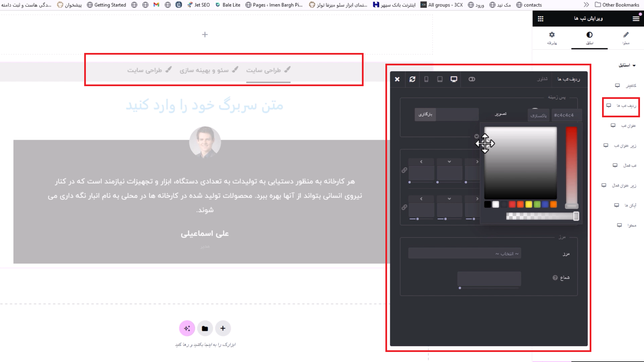Viewport: 644px width, 362px height.
Task: Click the image URL field beside بارگذاری
Action: point(457,114)
